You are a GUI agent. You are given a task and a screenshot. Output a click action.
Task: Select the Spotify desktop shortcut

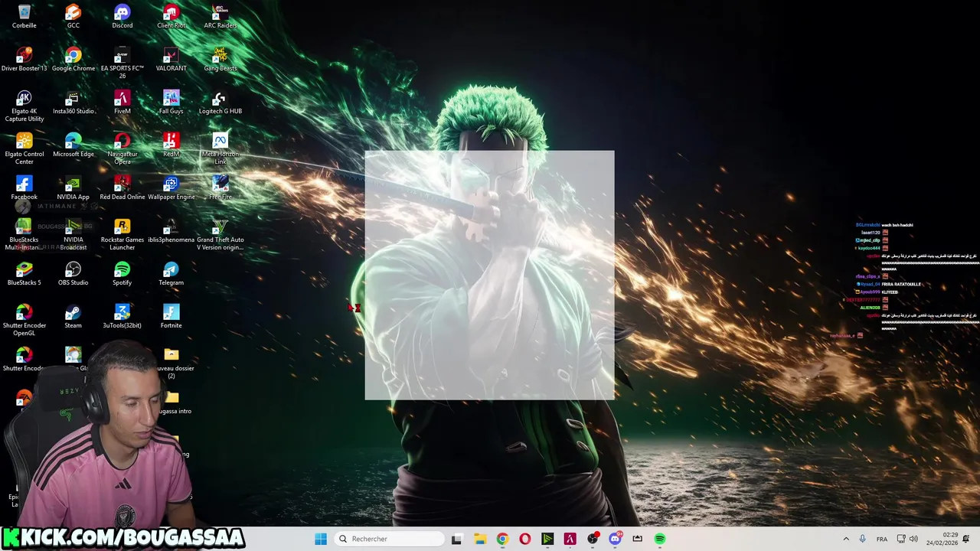[x=122, y=274]
